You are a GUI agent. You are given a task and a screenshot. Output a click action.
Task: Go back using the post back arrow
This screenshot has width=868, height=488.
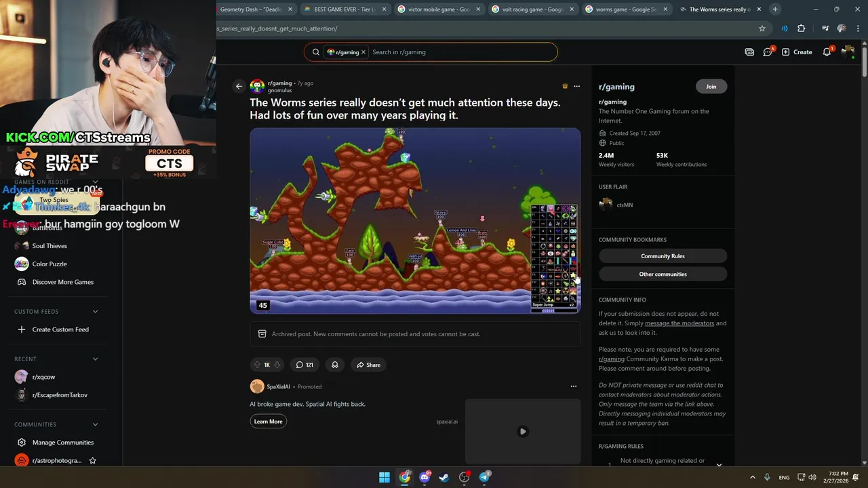pos(239,86)
